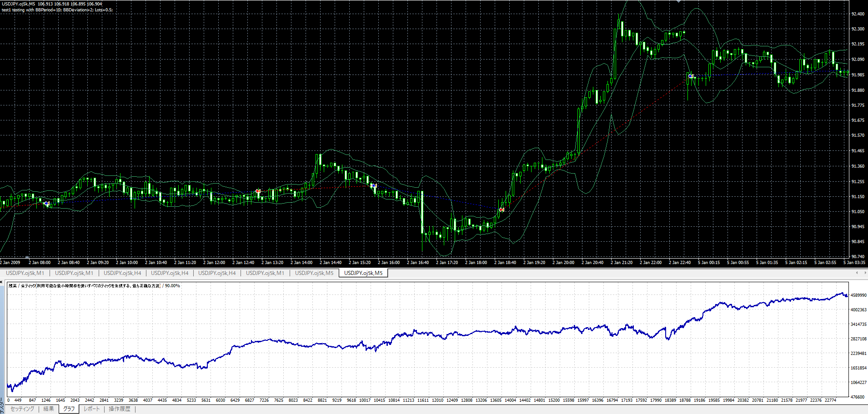The height and width of the screenshot is (414, 868).
Task: Open the M1 chart tab between H4 and M5 tabs
Action: 265,273
